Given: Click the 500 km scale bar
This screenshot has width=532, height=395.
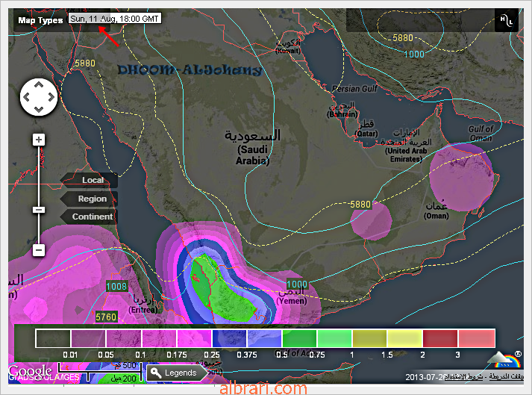Looking at the screenshot, I should (x=100, y=366).
